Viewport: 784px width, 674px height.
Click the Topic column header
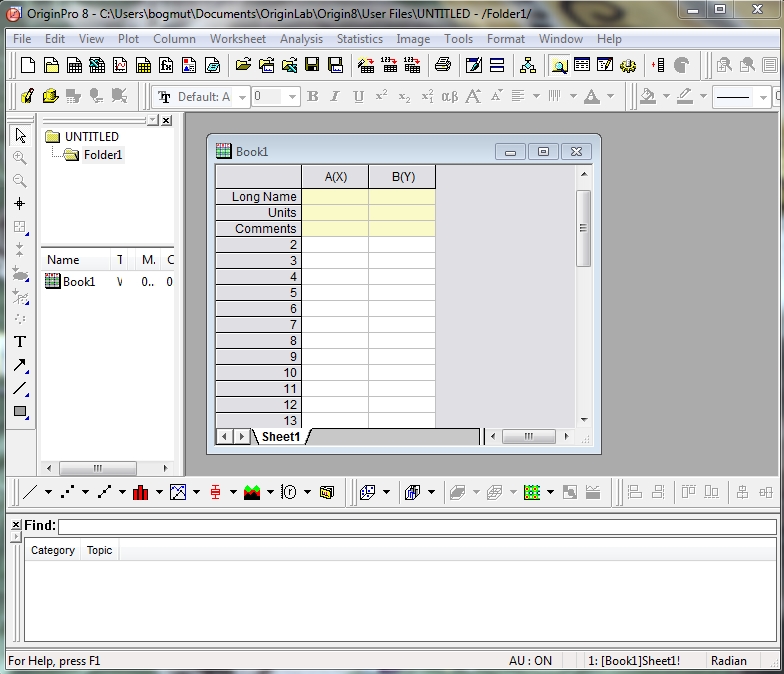point(100,550)
